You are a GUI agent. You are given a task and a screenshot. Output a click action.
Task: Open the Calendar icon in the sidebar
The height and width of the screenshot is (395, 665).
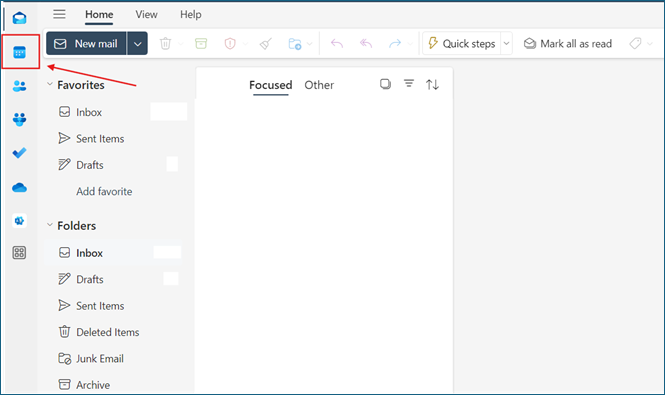pos(20,53)
